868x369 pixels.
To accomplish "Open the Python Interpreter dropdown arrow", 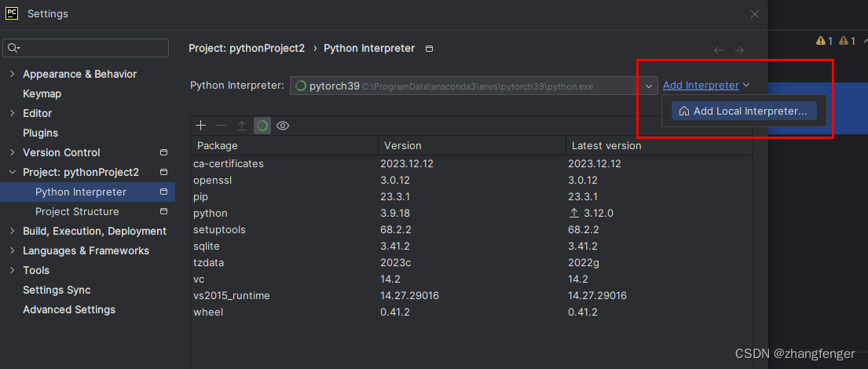I will coord(649,86).
